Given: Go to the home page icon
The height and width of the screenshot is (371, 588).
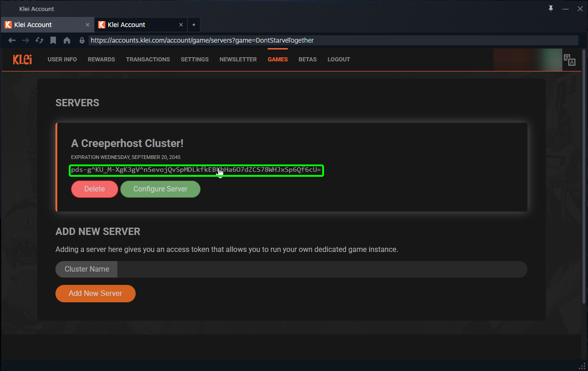Looking at the screenshot, I should [x=67, y=40].
